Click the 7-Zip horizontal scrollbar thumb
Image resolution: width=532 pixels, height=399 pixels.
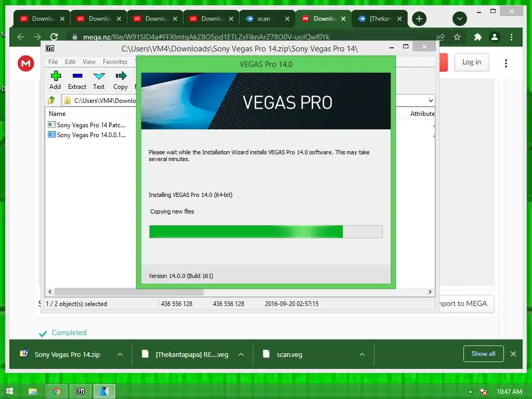coord(129,292)
